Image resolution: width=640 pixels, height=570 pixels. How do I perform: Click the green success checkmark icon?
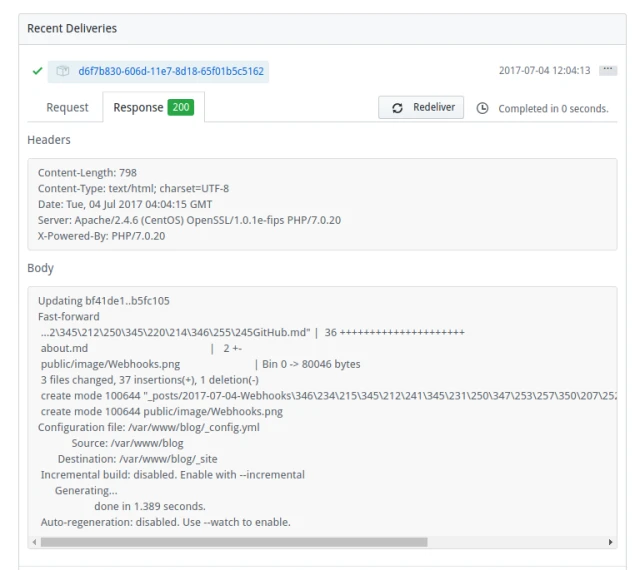(37, 71)
